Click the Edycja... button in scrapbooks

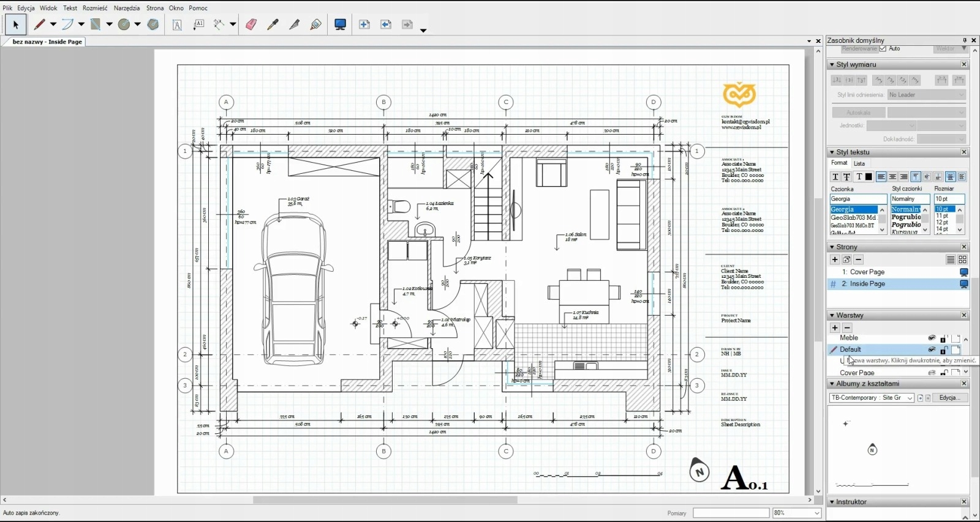949,398
